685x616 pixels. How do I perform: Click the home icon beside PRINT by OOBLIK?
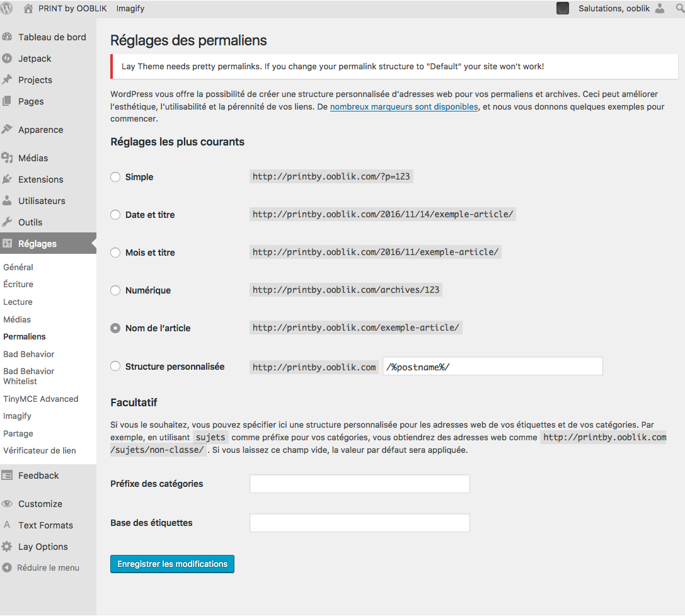coord(28,8)
